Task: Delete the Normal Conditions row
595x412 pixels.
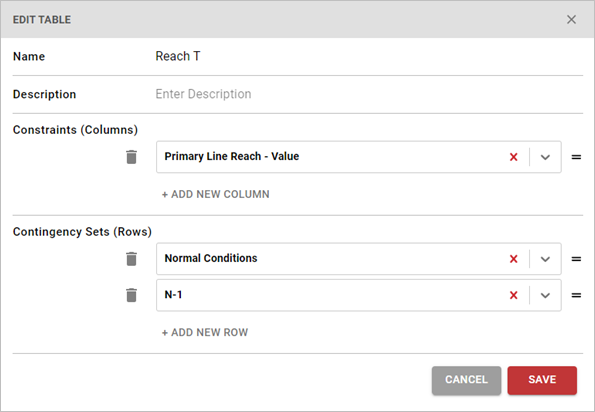Action: (131, 259)
